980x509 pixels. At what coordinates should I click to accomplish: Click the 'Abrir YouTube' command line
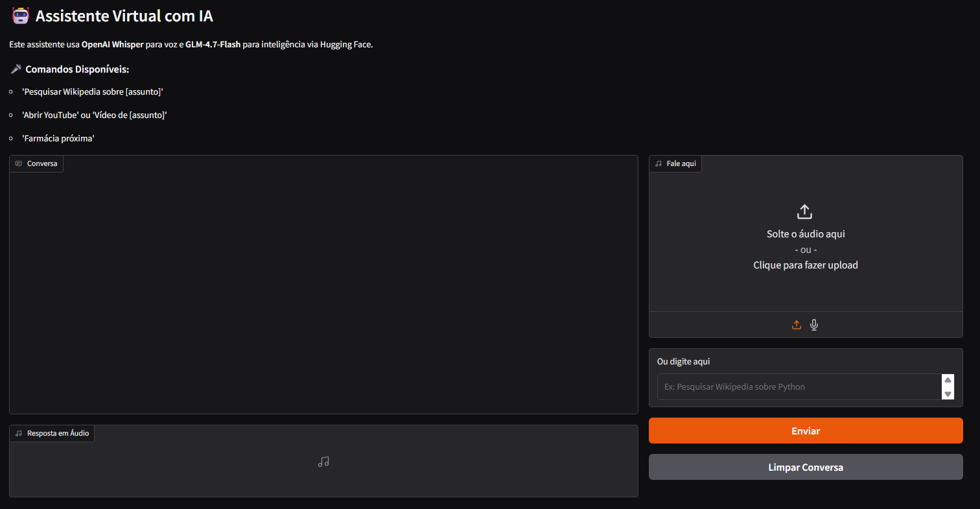pyautogui.click(x=95, y=115)
